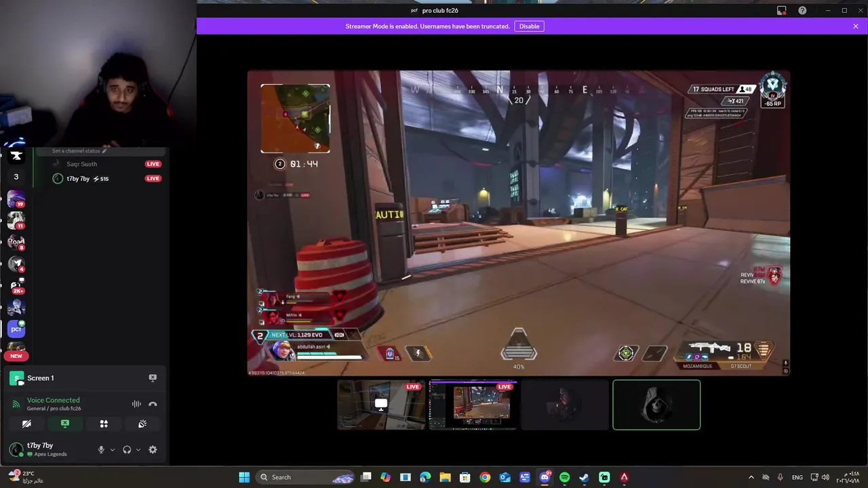Screen dimensions: 868x488
Task: Open the weather widget showing 23°C
Action: [x=27, y=477]
